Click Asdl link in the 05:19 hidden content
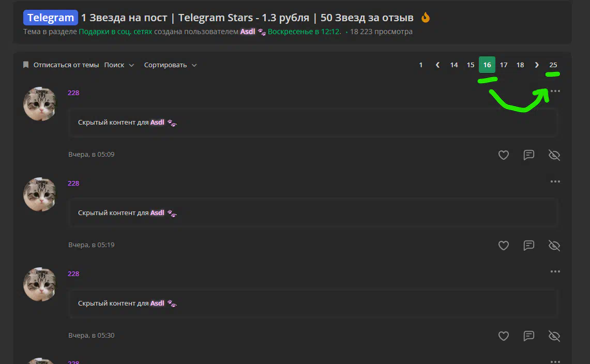Image resolution: width=590 pixels, height=364 pixels. tap(157, 213)
